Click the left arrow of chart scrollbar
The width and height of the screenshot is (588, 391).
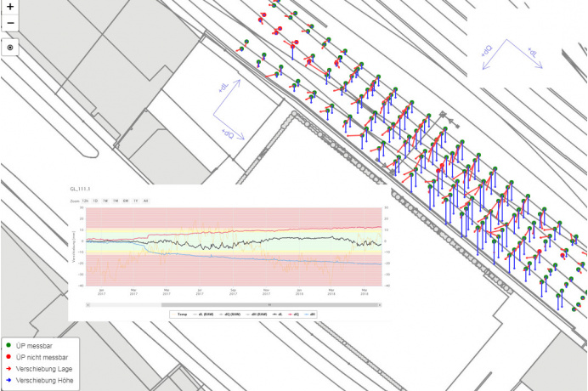coord(88,303)
